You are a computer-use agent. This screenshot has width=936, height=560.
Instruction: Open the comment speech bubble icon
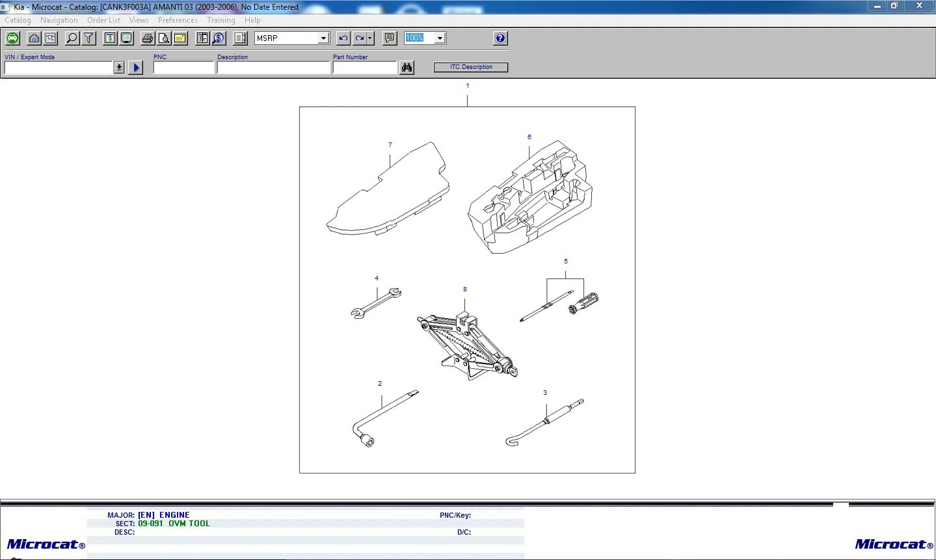[390, 38]
